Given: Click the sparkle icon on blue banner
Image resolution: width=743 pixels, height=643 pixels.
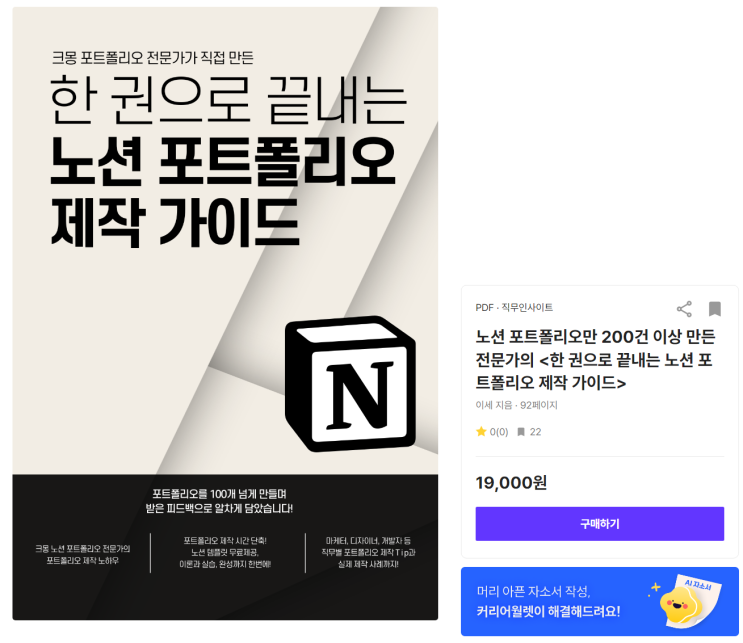Looking at the screenshot, I should (x=654, y=588).
